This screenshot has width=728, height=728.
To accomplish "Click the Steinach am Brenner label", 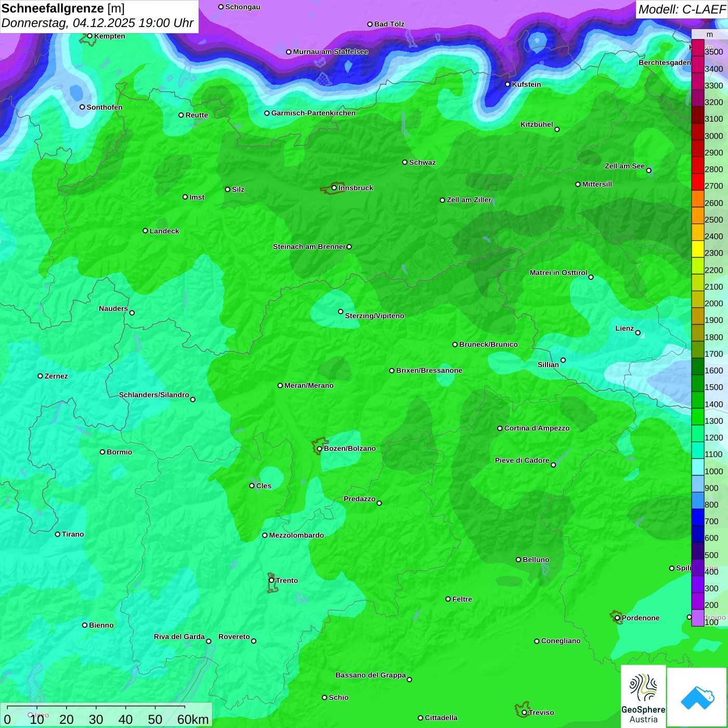I will (309, 246).
